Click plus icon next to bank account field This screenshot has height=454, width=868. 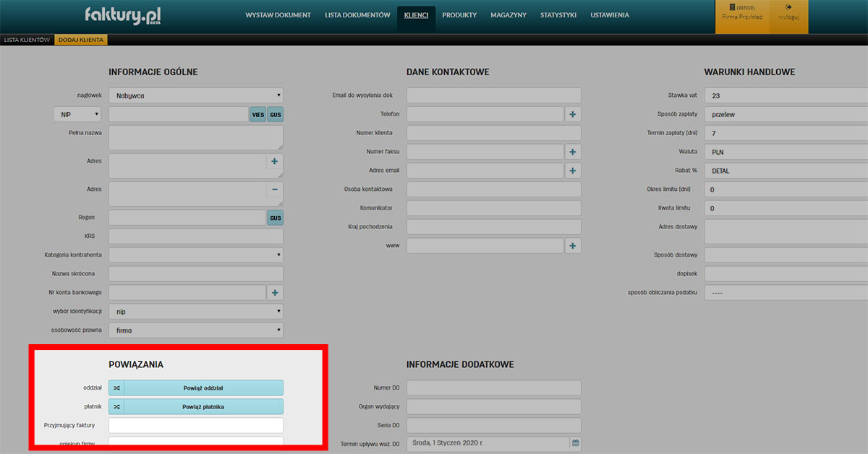click(275, 293)
